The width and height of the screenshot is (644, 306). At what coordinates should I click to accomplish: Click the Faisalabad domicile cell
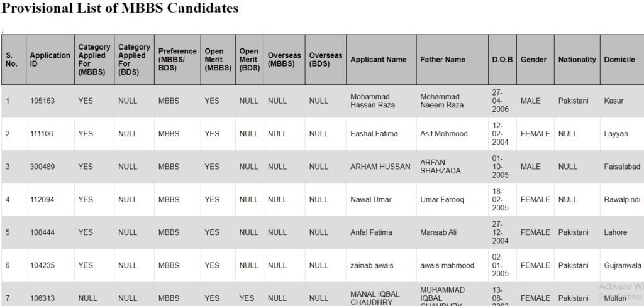click(622, 167)
